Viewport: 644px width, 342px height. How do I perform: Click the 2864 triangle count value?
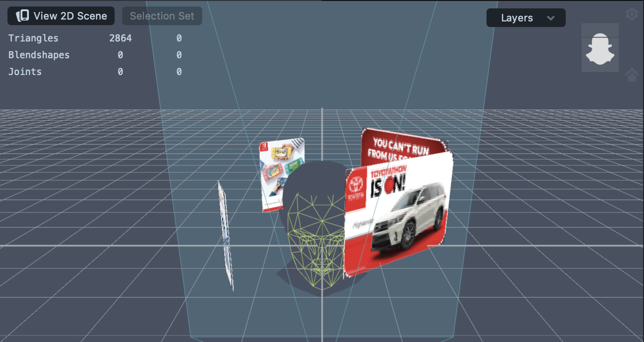coord(121,38)
